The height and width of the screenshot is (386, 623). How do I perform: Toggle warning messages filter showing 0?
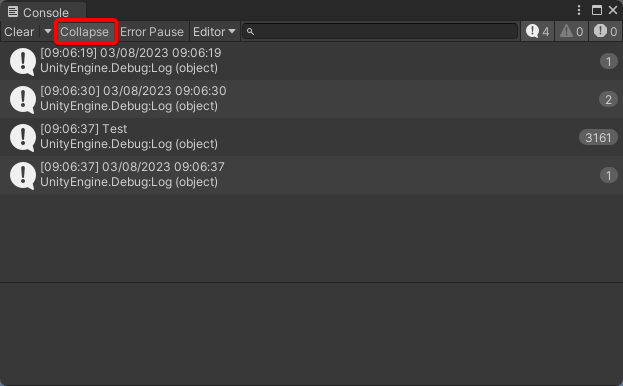571,31
